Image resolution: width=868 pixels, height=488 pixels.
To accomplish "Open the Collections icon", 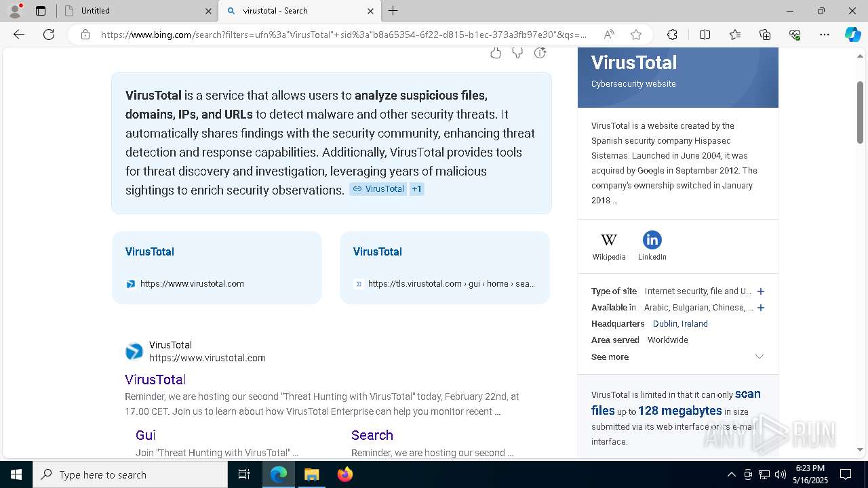I will (x=765, y=35).
